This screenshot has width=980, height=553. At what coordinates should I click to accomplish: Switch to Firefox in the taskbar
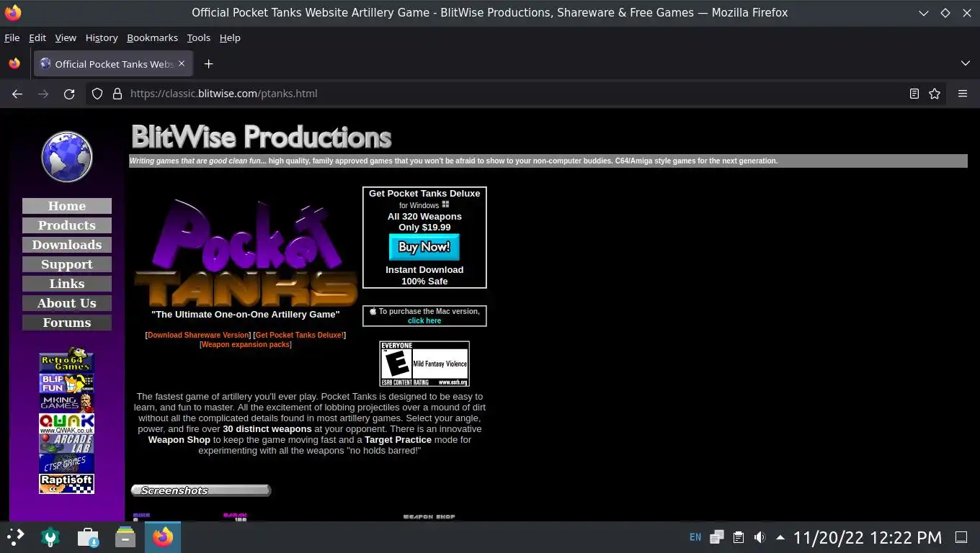(163, 536)
